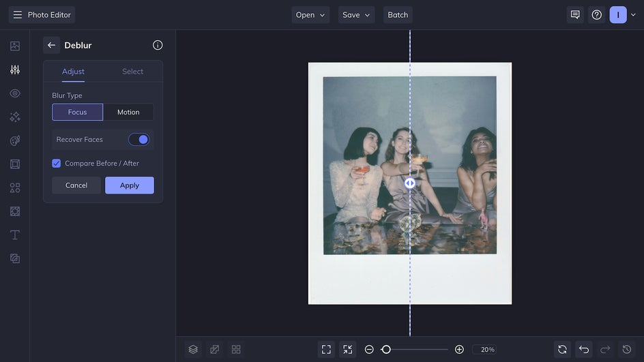The width and height of the screenshot is (644, 362).
Task: Open the edit history icon
Action: pyautogui.click(x=626, y=349)
